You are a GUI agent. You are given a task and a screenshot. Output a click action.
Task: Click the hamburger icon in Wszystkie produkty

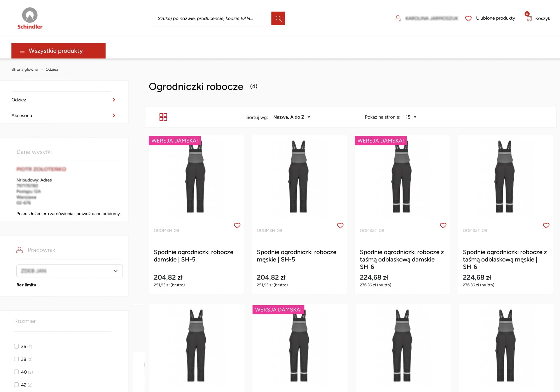tap(22, 51)
